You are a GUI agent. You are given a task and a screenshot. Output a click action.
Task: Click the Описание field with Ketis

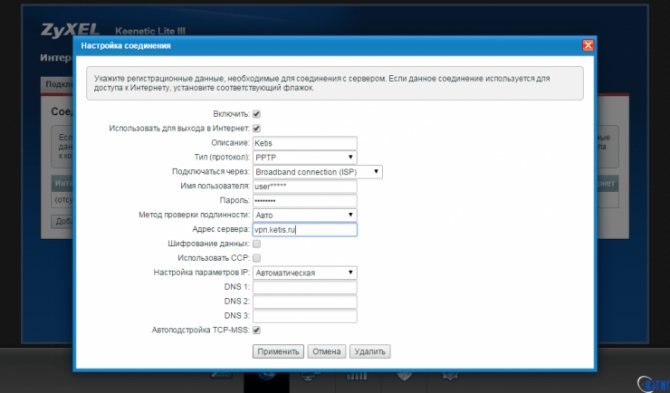coord(305,143)
